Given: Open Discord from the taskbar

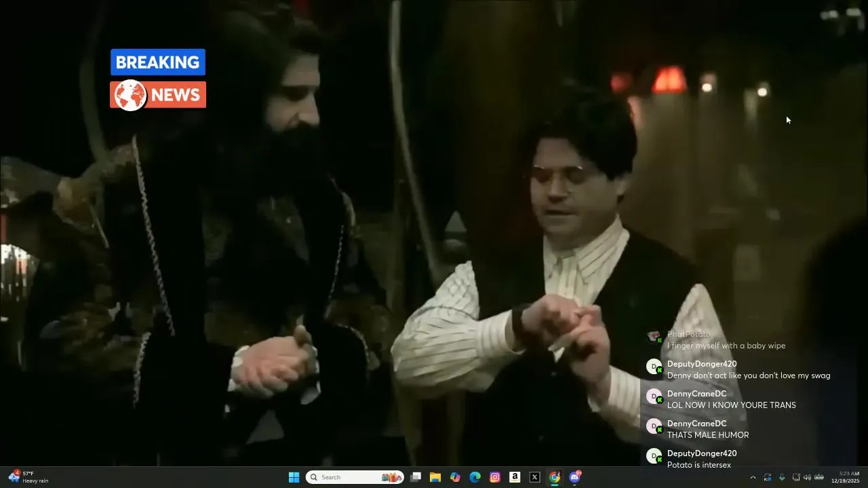Looking at the screenshot, I should click(575, 477).
